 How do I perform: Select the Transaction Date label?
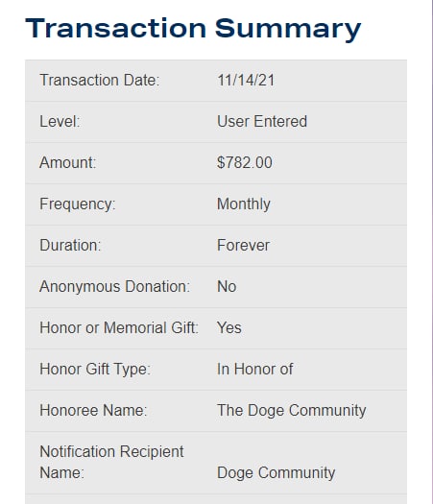click(99, 80)
